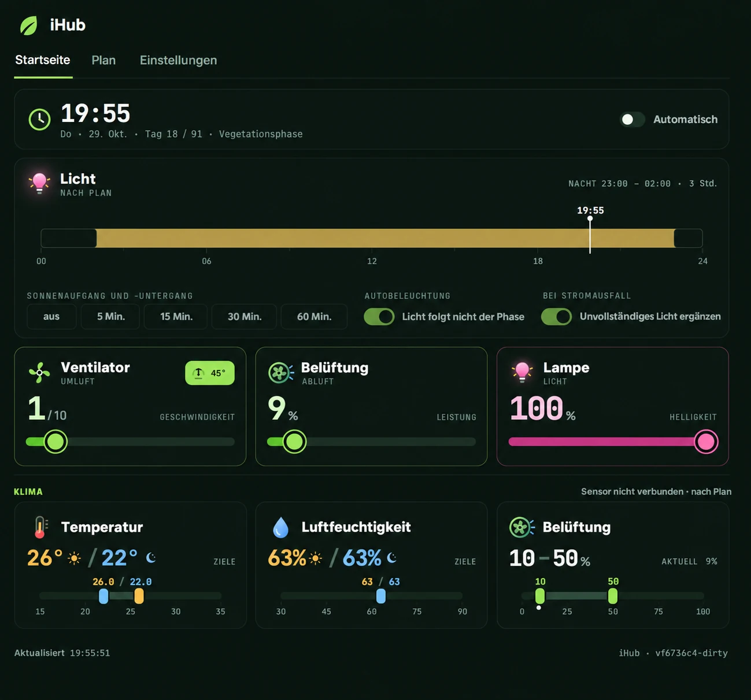This screenshot has height=700, width=751.
Task: Open the Einstellungen tab
Action: point(179,60)
